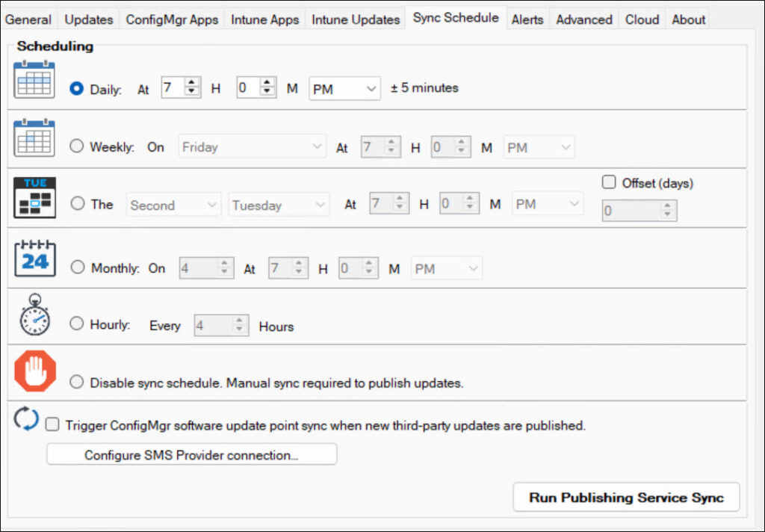This screenshot has width=765, height=532.
Task: Click Run Publishing Service Sync button
Action: pyautogui.click(x=626, y=498)
